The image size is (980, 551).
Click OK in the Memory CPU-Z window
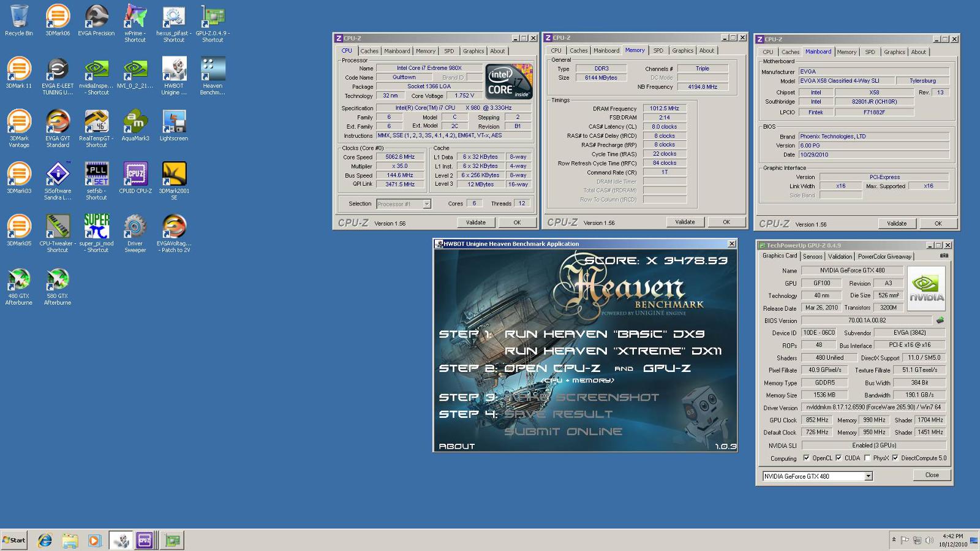726,222
